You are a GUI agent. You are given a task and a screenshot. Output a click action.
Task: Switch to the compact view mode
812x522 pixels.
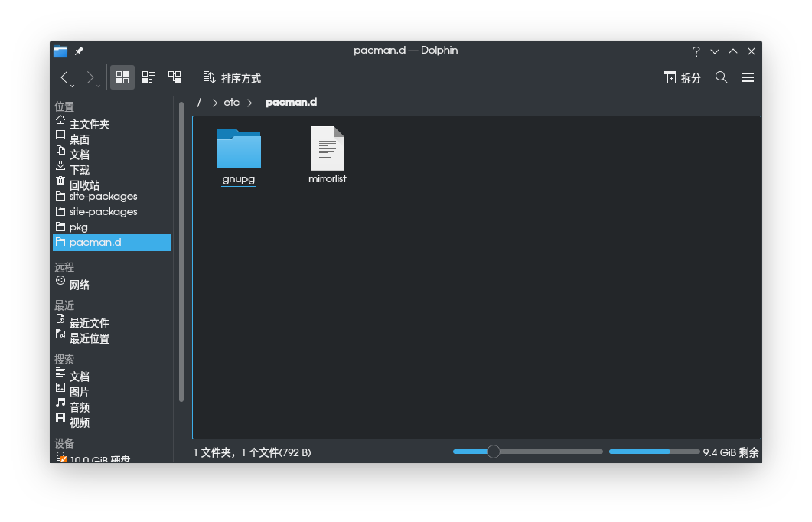(x=148, y=77)
